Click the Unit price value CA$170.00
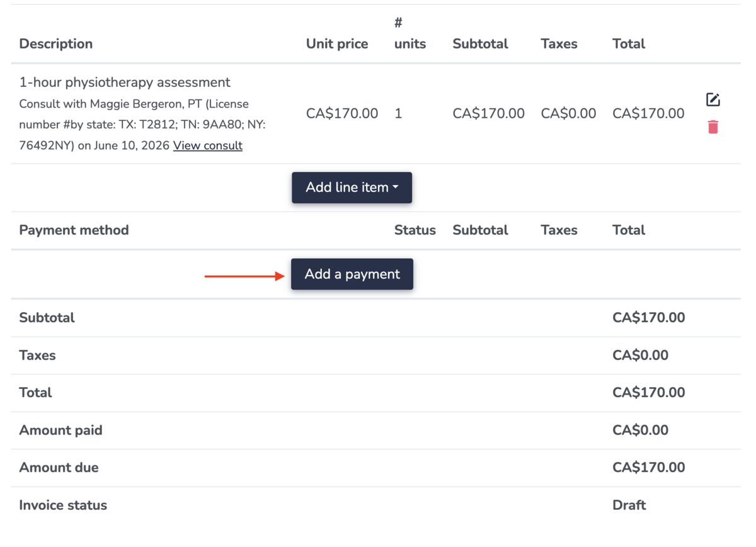 coord(342,114)
